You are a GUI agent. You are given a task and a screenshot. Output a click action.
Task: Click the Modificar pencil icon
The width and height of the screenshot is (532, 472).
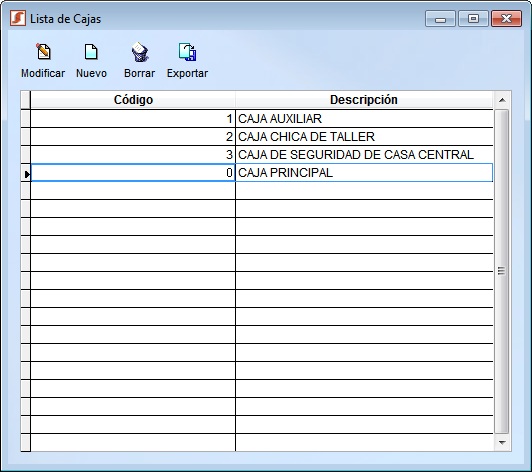coord(43,52)
